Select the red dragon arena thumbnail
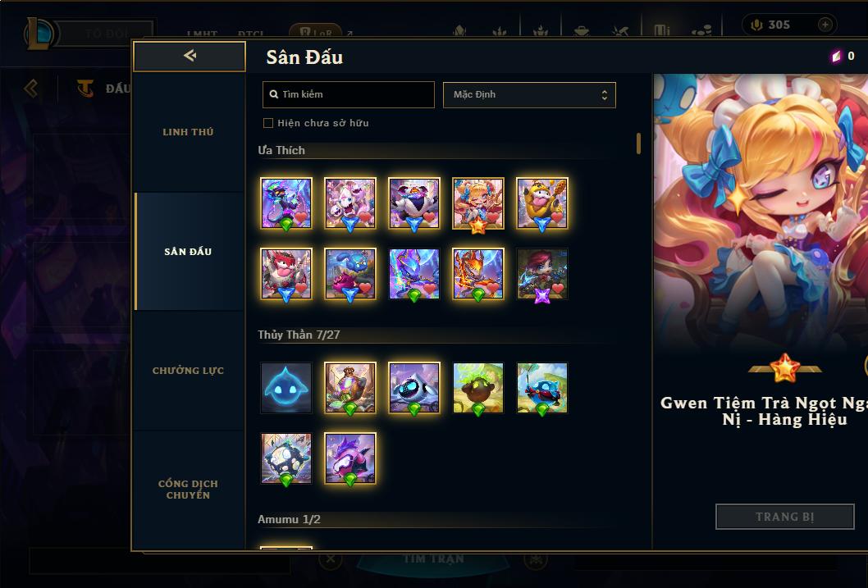 tap(478, 274)
